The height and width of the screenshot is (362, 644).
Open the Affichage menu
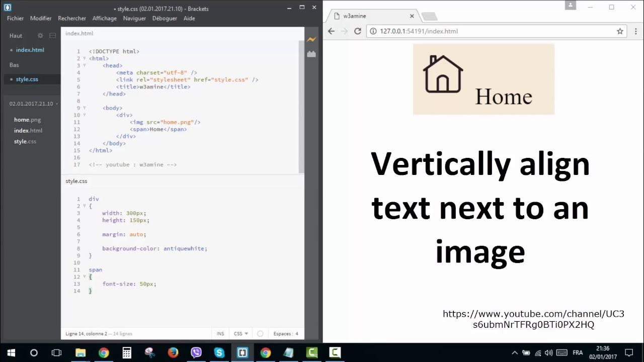105,18
